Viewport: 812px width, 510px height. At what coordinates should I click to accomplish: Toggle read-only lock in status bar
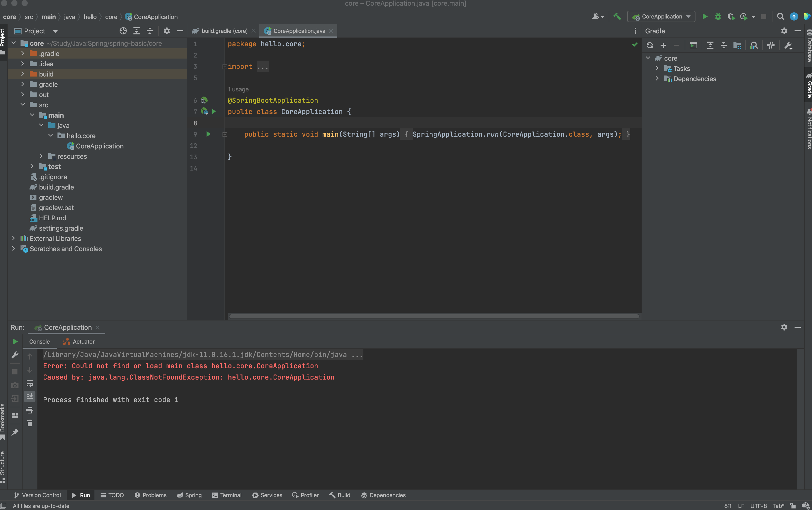(793, 506)
